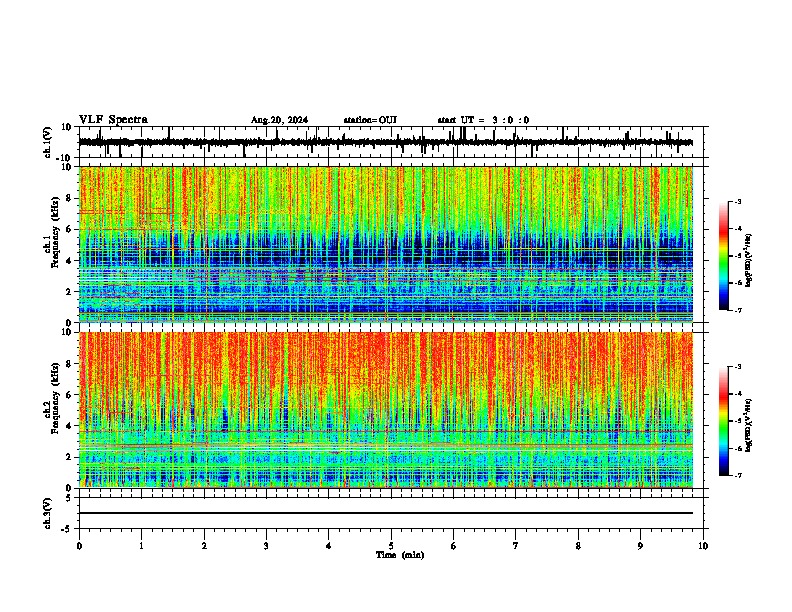Click the "3" tick on the time axis

point(266,546)
